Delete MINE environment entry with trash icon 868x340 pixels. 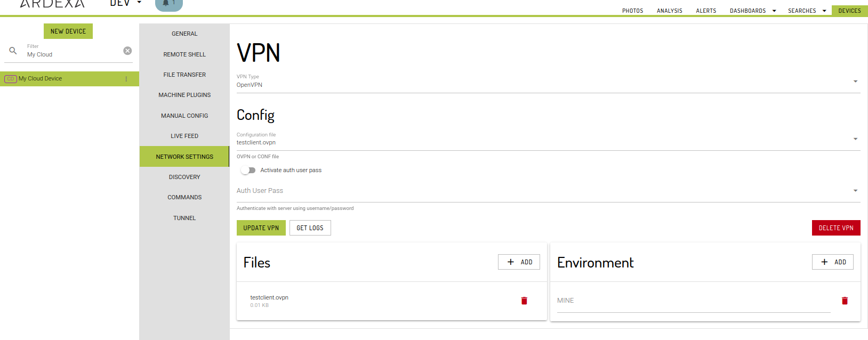[845, 301]
